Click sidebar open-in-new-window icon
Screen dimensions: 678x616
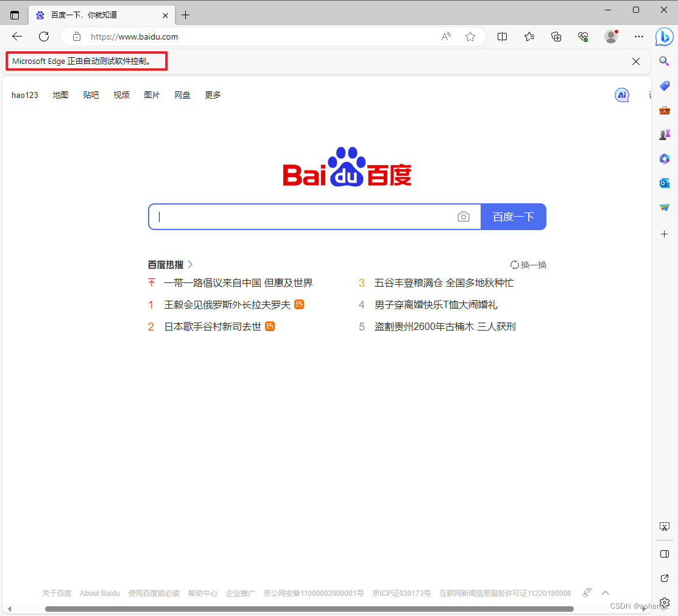[x=665, y=578]
